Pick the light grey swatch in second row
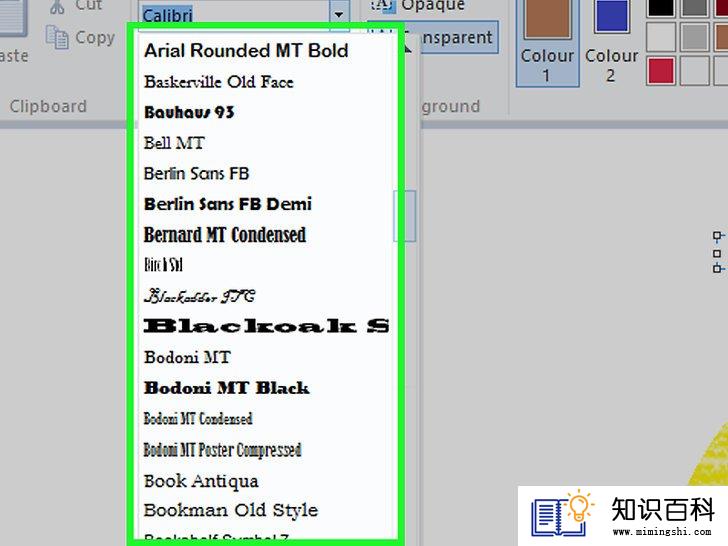This screenshot has height=546, width=728. click(661, 37)
